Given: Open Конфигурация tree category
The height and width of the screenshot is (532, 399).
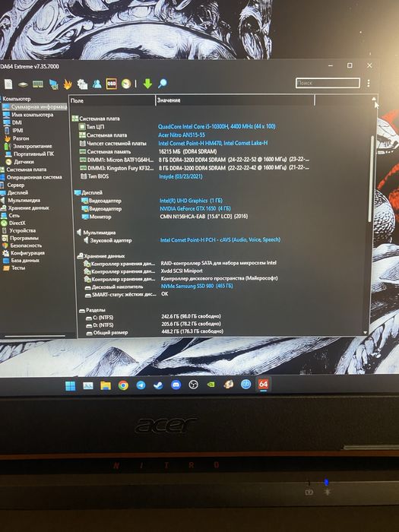Looking at the screenshot, I should (24, 253).
